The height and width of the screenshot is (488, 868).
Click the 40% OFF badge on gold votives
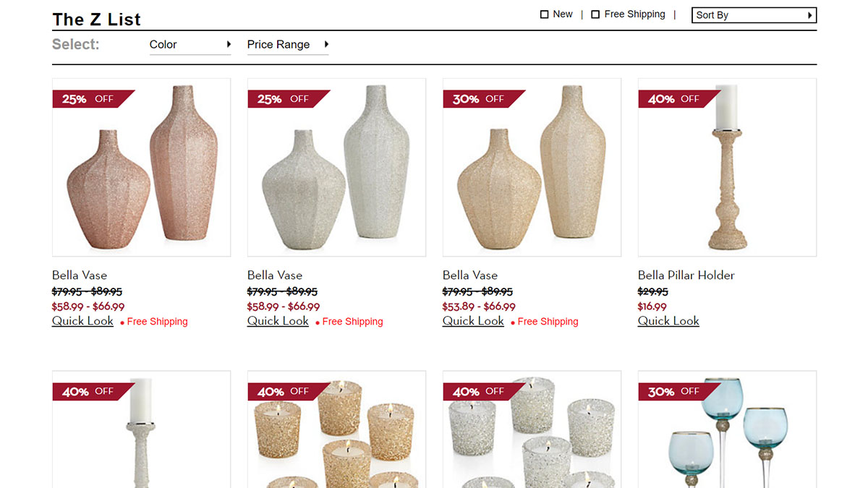click(288, 391)
